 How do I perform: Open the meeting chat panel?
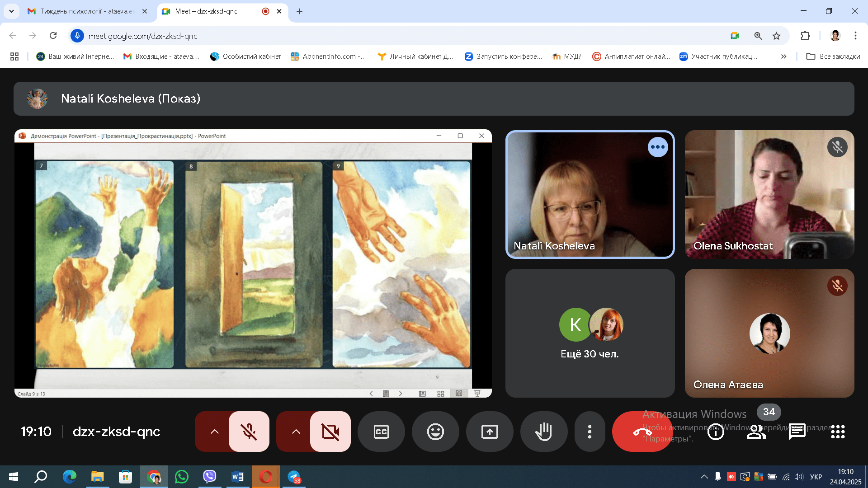(797, 432)
